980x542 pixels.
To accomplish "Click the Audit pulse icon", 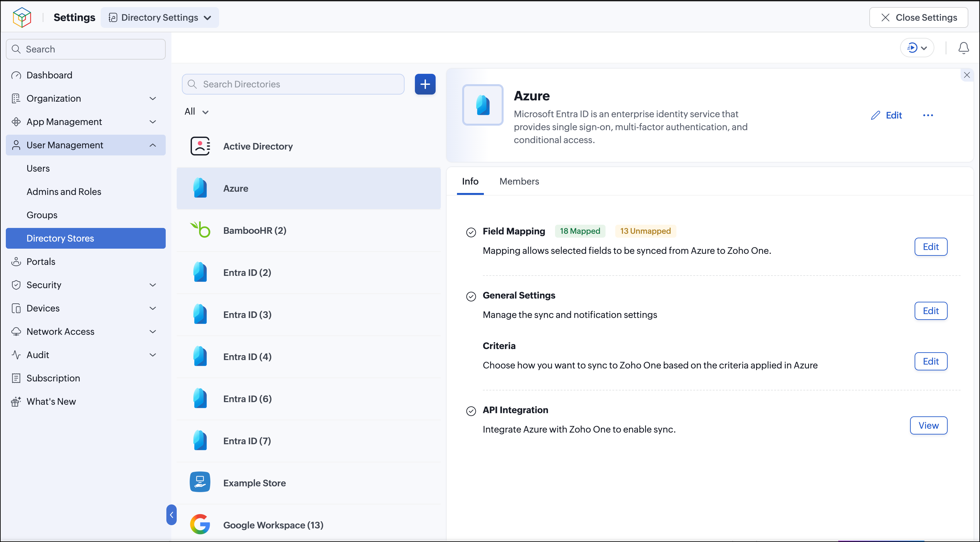I will click(16, 355).
